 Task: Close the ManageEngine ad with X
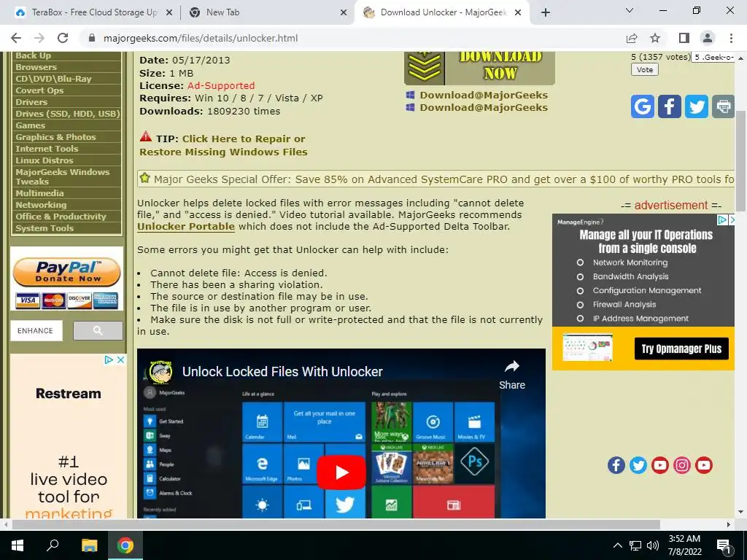(x=732, y=219)
